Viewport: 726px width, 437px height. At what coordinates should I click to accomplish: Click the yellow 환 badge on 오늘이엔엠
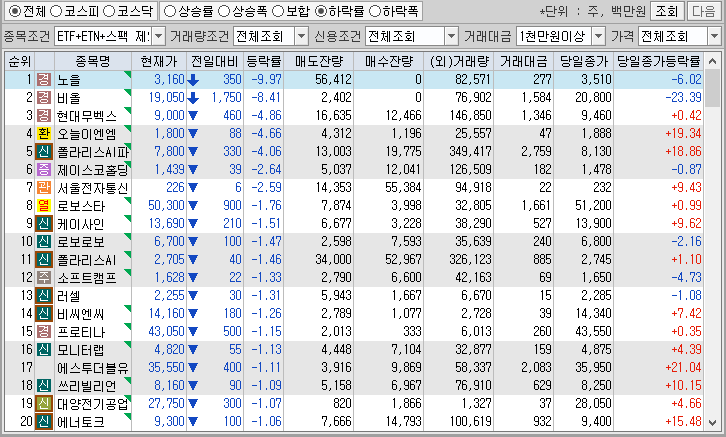pos(44,133)
